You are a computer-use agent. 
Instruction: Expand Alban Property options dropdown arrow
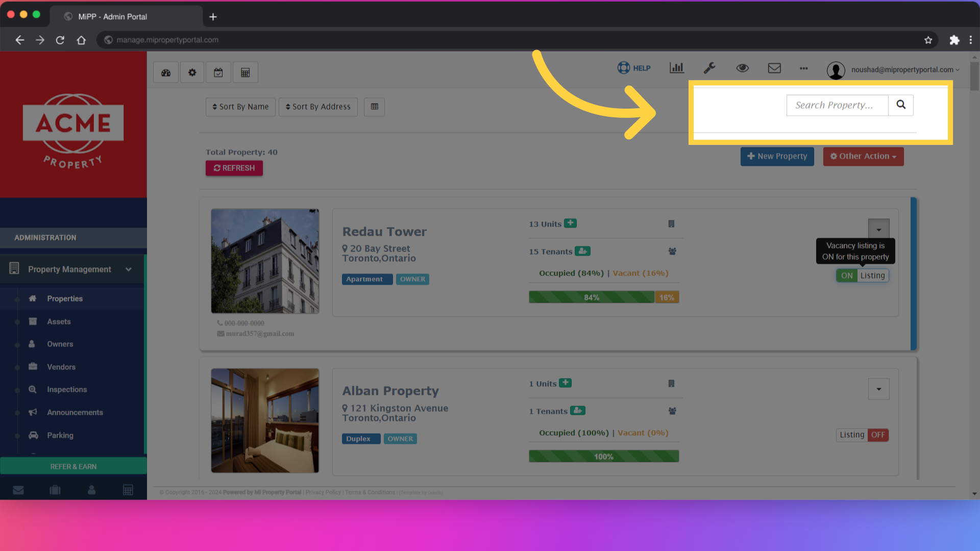[878, 389]
